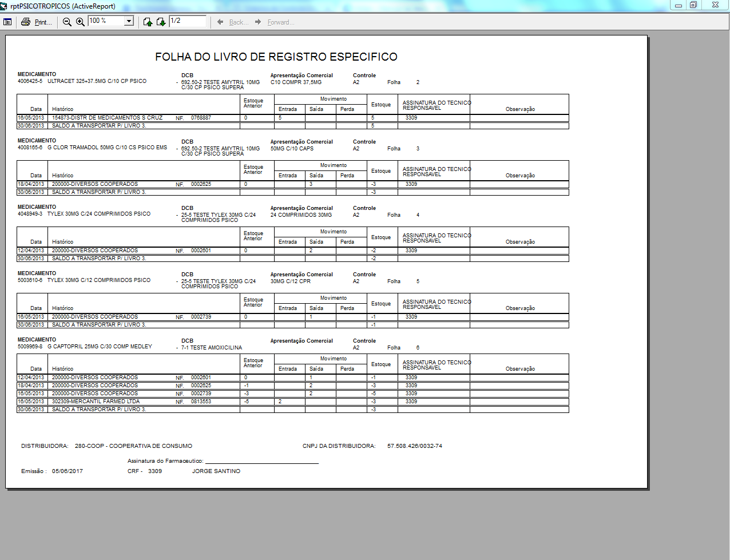The image size is (730, 560).
Task: Select history entry 154873-DISTR DE MEDICAMENTOS S CRUZ
Action: click(107, 118)
